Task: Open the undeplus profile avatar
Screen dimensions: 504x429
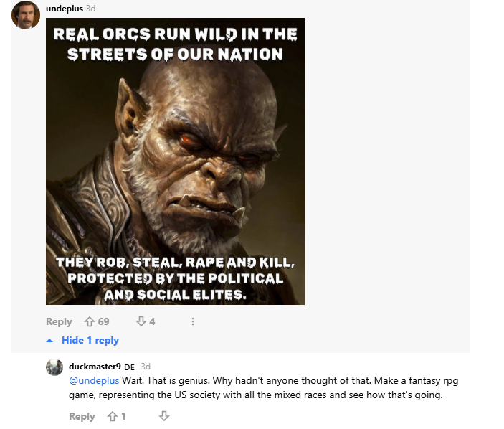Action: tap(26, 15)
